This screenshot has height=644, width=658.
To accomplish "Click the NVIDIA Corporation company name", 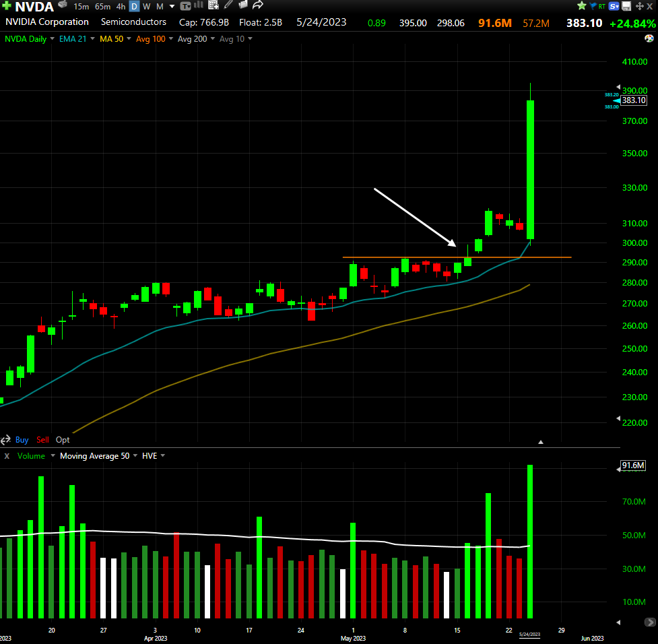I will tap(47, 22).
